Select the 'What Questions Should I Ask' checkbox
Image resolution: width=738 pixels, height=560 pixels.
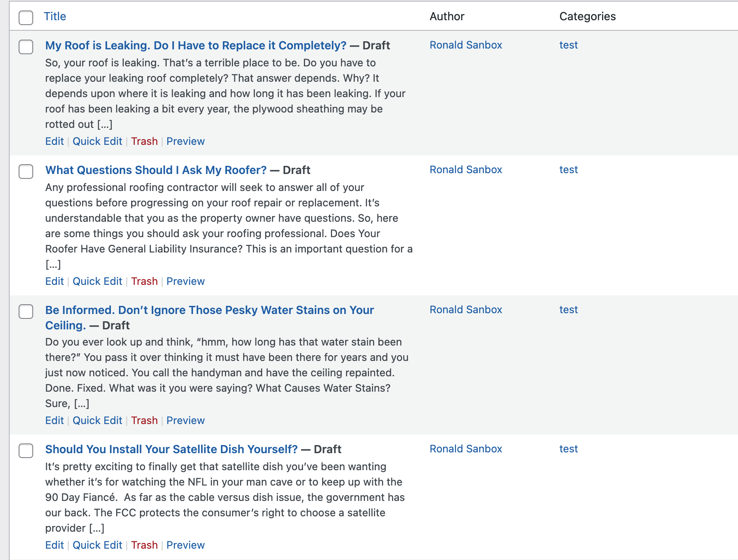point(26,171)
